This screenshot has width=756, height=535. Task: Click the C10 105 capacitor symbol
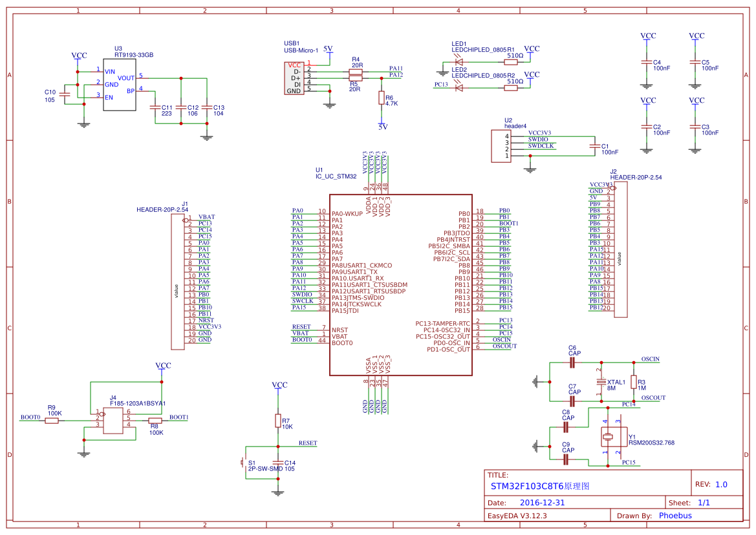click(65, 95)
